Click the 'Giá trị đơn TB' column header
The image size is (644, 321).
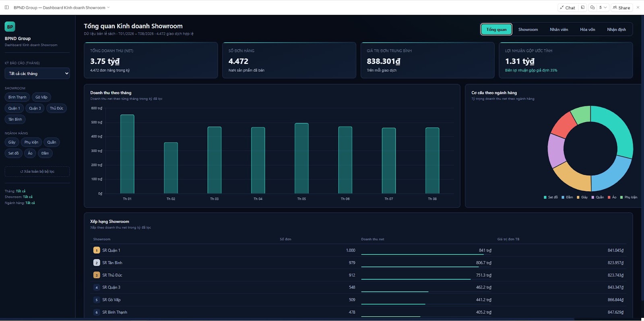point(508,239)
